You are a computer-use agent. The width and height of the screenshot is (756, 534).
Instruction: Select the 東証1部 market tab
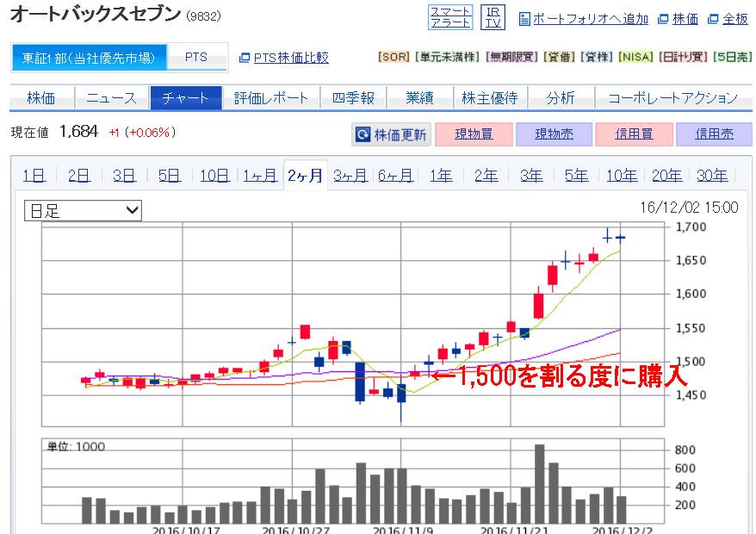coord(89,58)
